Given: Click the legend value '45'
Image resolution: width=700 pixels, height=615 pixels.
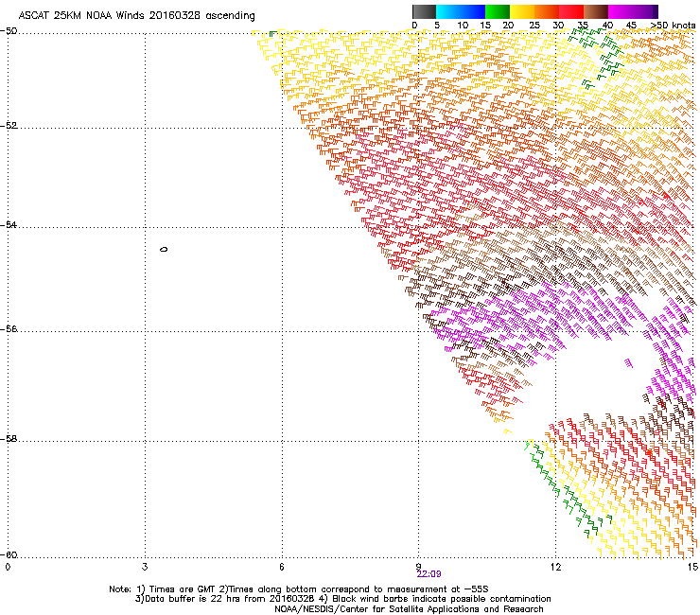Looking at the screenshot, I should 631,26.
